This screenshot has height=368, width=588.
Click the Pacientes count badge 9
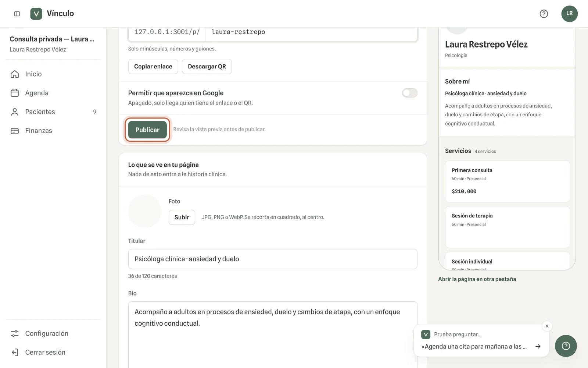pyautogui.click(x=95, y=112)
